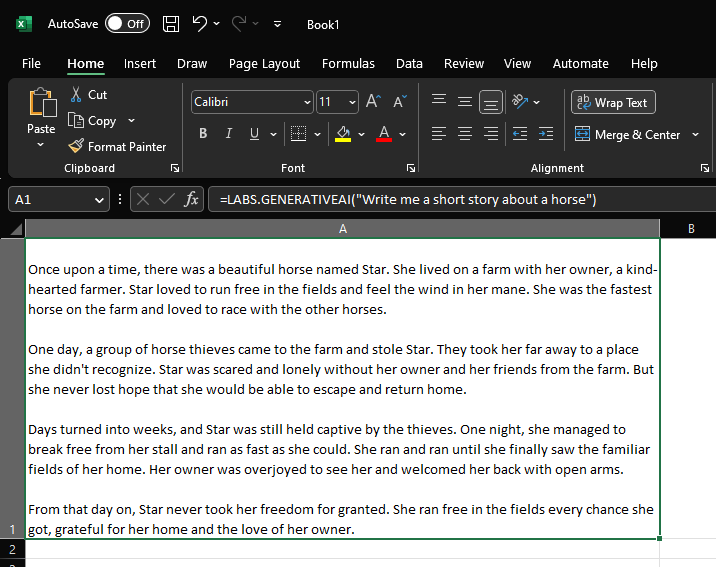Click Align Left icon
The width and height of the screenshot is (716, 567).
pos(439,134)
